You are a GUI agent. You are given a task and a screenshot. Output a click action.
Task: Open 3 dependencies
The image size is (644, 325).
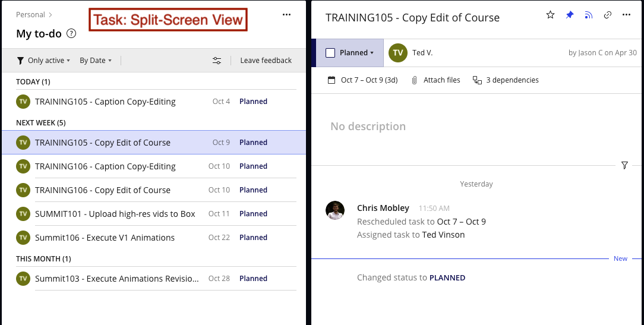(x=512, y=80)
